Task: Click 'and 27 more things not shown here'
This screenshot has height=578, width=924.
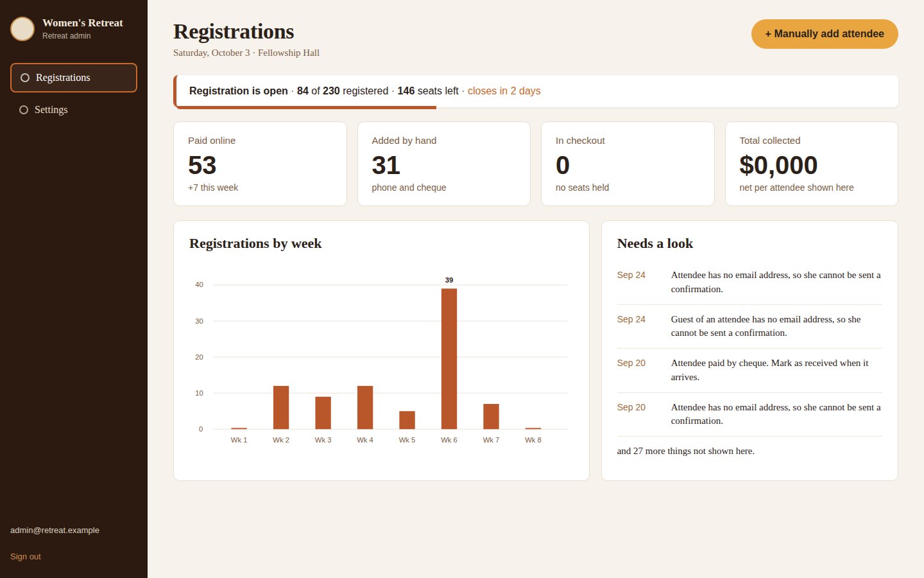Action: pyautogui.click(x=686, y=451)
